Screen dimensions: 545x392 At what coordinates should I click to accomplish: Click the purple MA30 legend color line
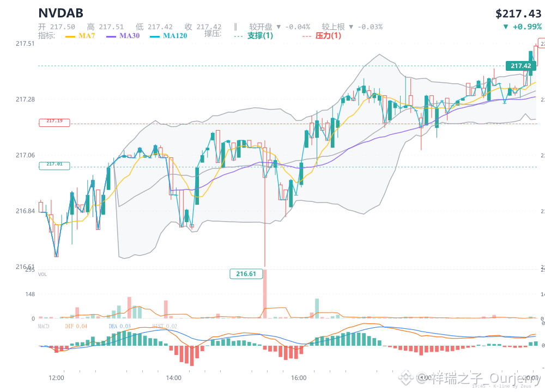tap(111, 36)
